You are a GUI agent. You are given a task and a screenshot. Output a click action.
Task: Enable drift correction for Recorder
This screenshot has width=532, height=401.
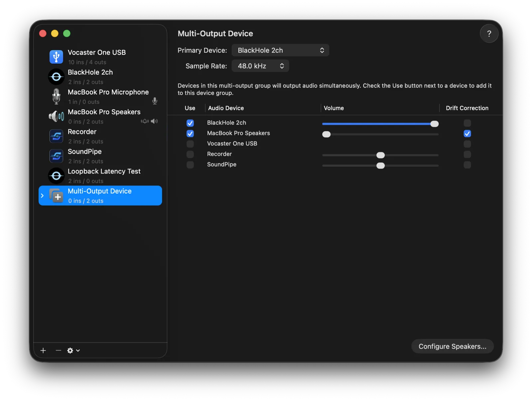(467, 154)
